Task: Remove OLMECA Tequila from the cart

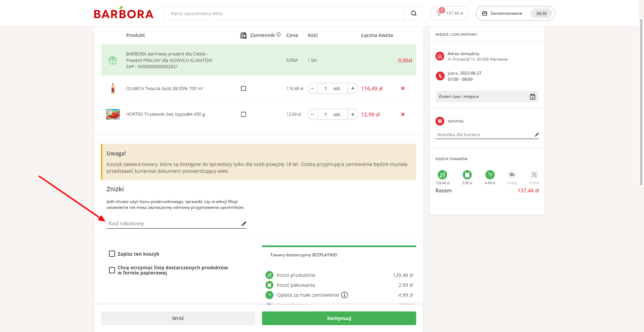Action: click(403, 88)
